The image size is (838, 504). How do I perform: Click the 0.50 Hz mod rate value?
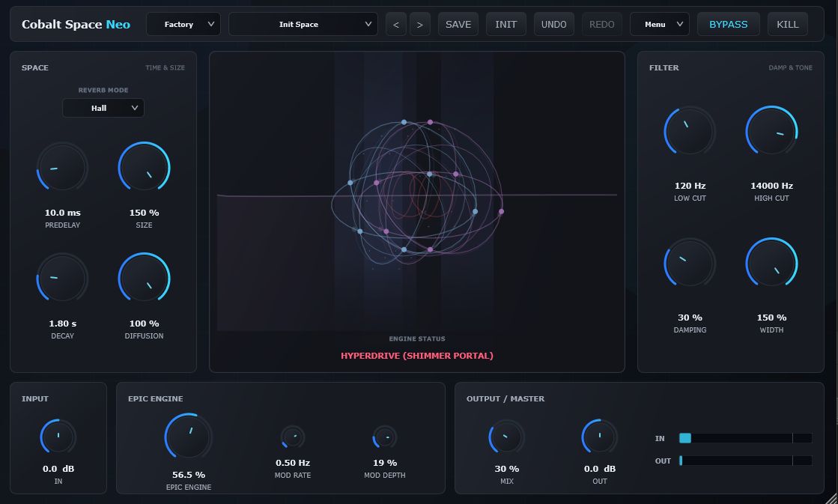[x=293, y=463]
